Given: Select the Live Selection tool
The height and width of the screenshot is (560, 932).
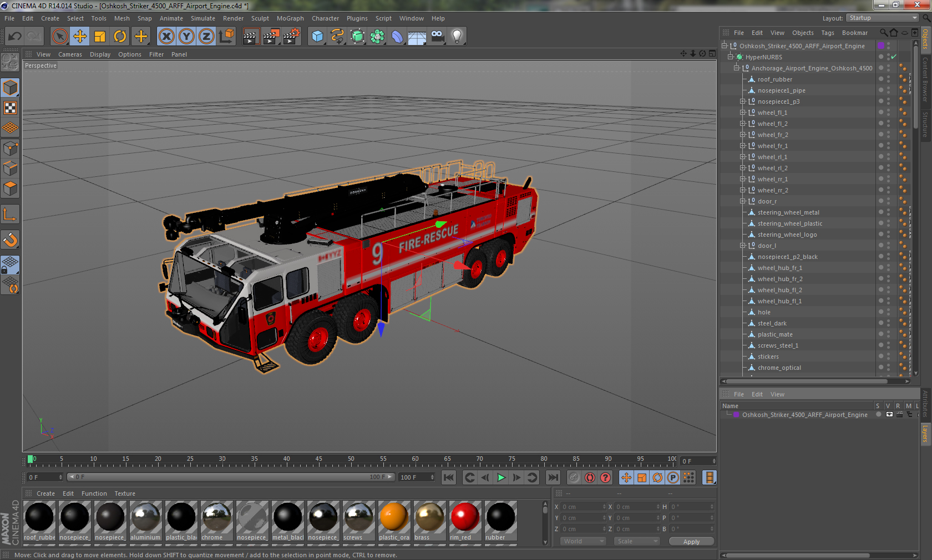Looking at the screenshot, I should (x=59, y=37).
